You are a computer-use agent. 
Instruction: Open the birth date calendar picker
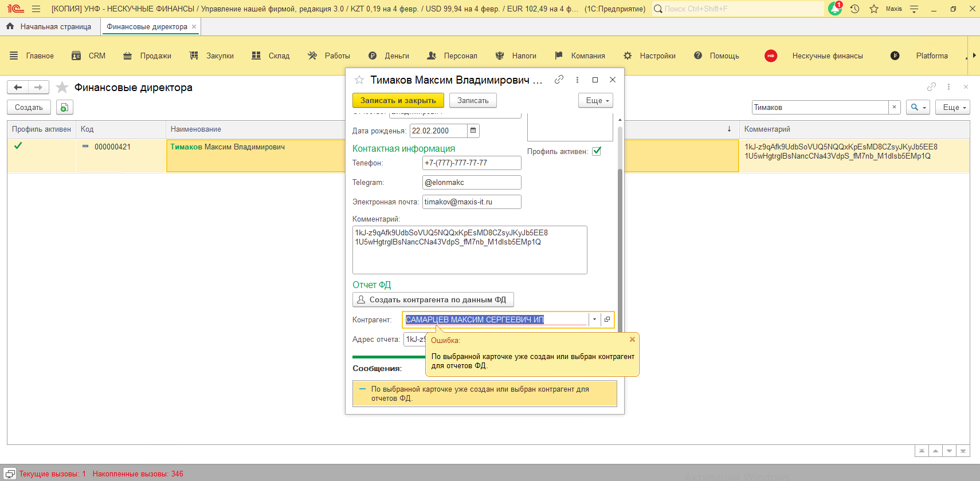click(473, 131)
